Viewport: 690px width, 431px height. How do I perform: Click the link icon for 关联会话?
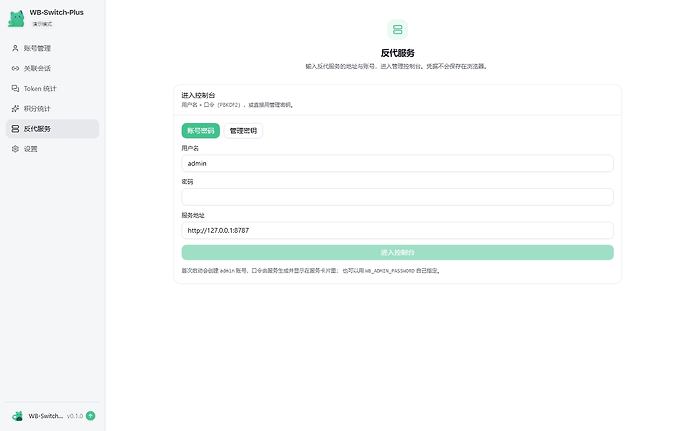pos(15,68)
